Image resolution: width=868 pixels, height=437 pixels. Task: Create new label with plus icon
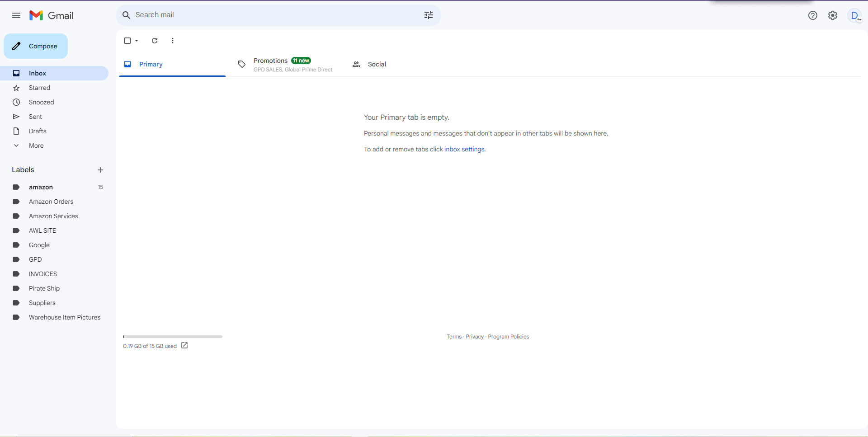(100, 170)
